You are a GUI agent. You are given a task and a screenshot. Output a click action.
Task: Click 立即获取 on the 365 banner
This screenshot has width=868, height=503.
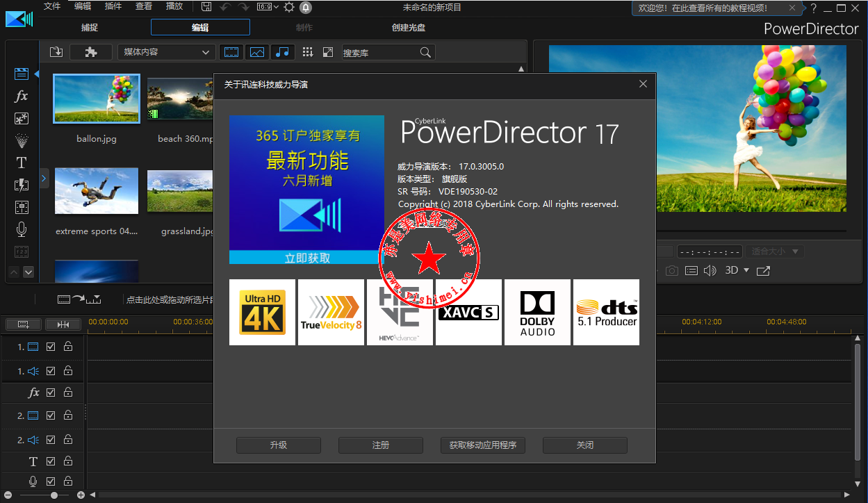click(307, 258)
